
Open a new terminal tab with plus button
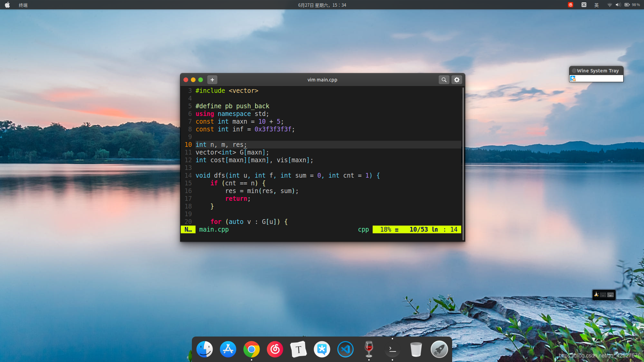pos(212,80)
